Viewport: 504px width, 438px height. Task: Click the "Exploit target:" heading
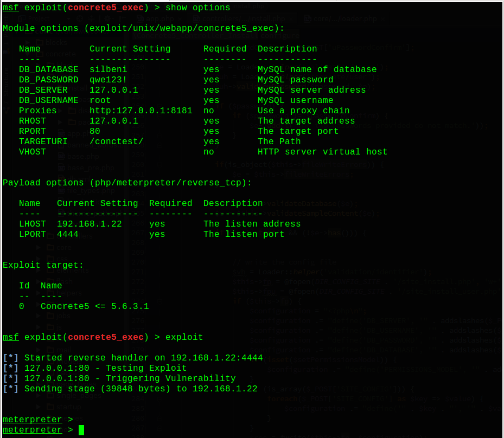click(43, 265)
